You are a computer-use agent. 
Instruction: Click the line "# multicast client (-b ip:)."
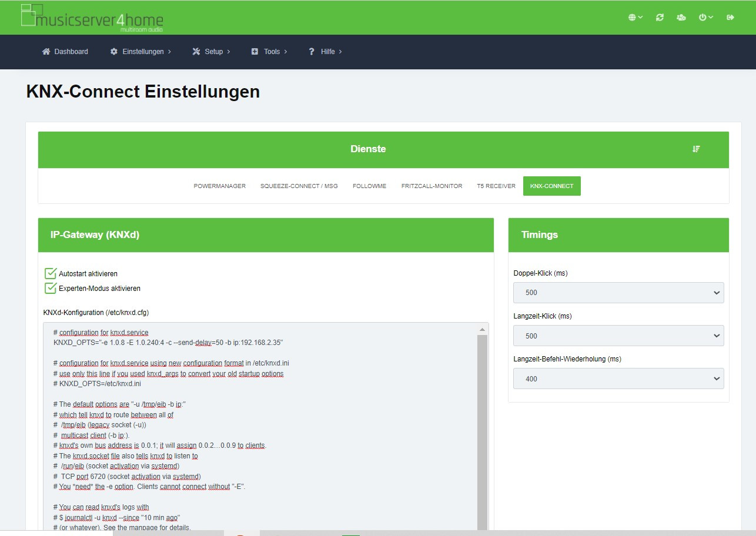tap(91, 435)
